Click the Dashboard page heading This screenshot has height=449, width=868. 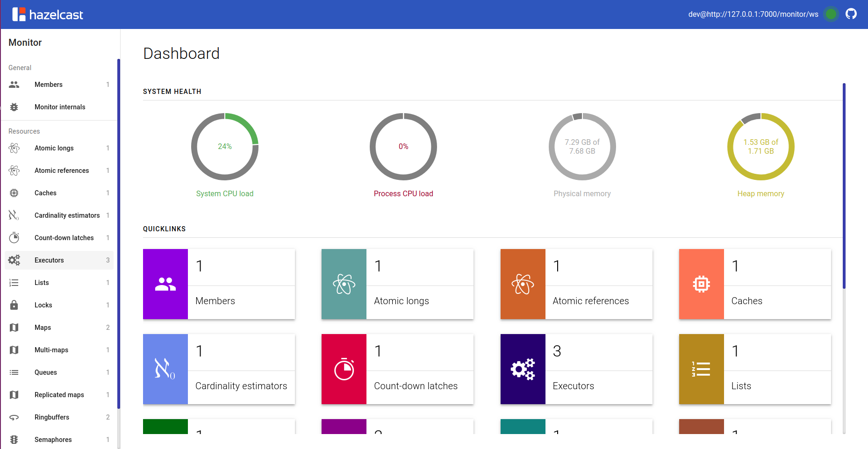coord(181,54)
